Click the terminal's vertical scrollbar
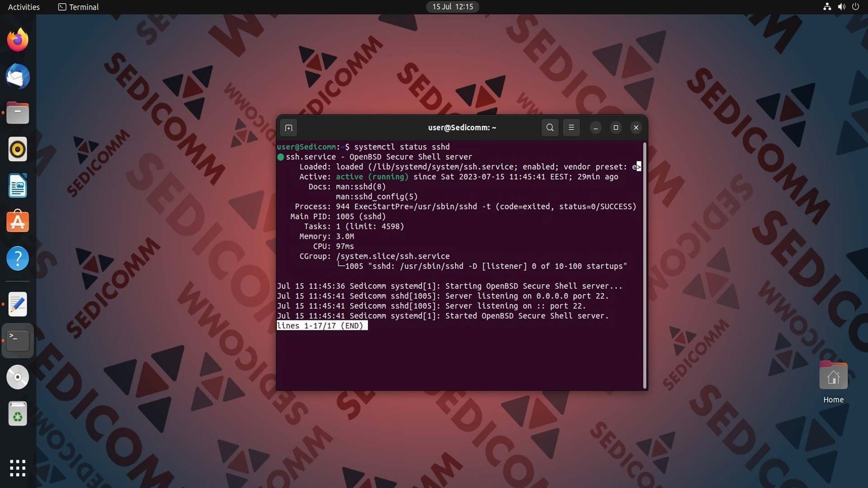The width and height of the screenshot is (868, 488). click(x=644, y=266)
